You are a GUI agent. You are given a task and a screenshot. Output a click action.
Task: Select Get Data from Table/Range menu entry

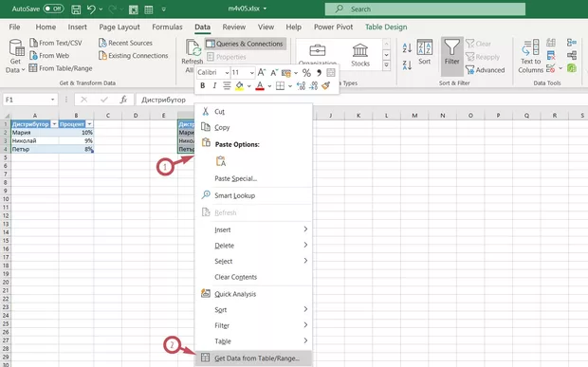(x=253, y=358)
